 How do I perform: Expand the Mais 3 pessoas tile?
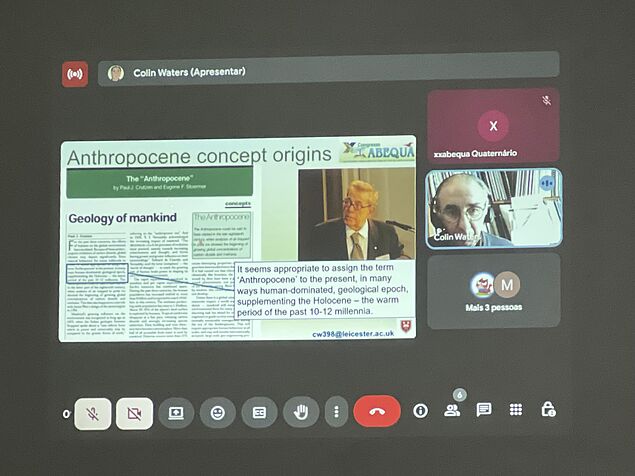pos(492,290)
